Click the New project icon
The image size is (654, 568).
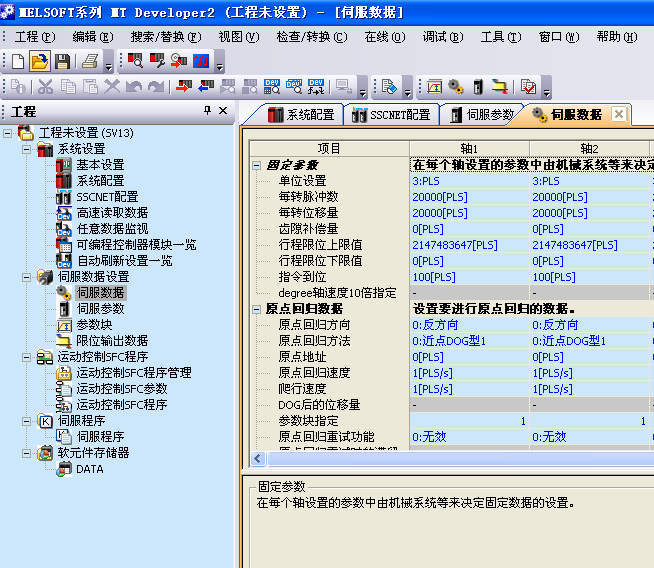[x=16, y=61]
